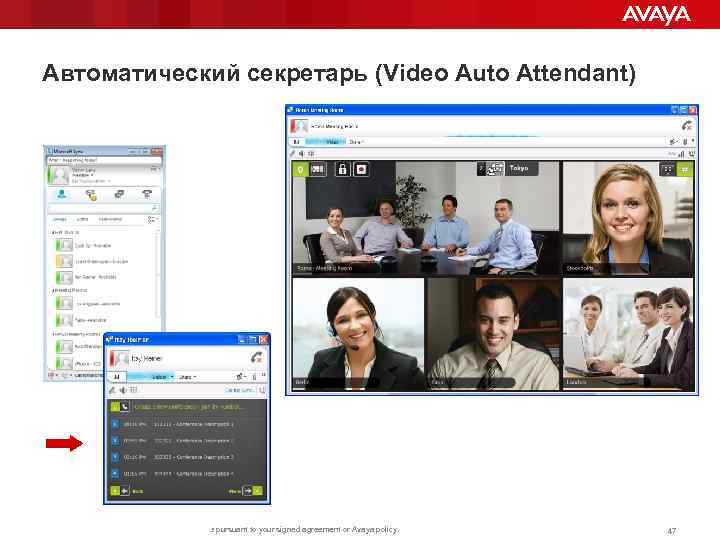Open the dial pad in meeting window toolbar

click(311, 153)
